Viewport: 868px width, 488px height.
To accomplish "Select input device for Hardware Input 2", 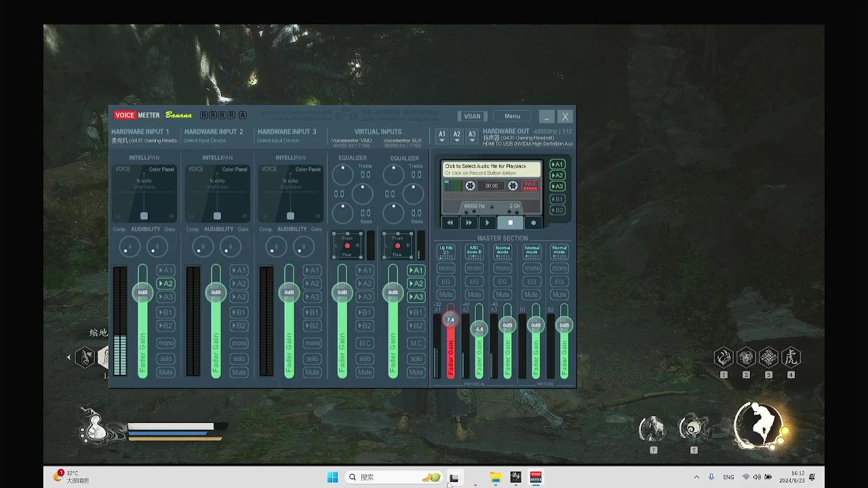I will pos(205,140).
